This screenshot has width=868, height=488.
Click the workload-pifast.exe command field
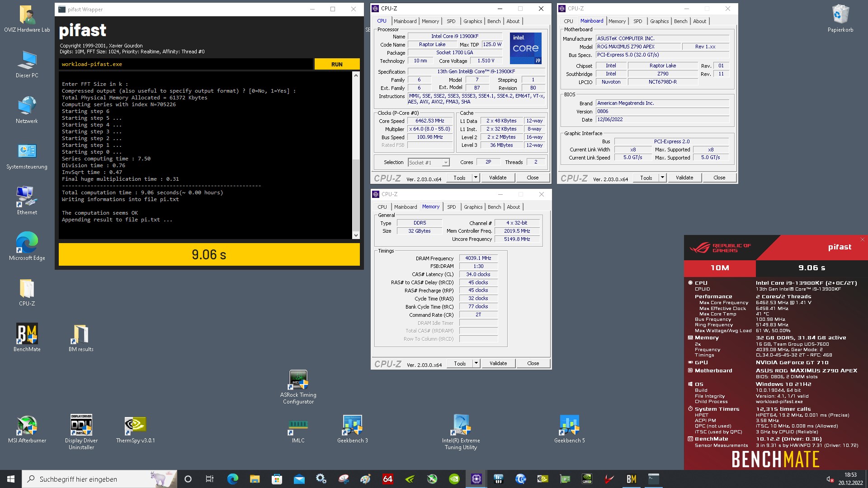tap(186, 64)
